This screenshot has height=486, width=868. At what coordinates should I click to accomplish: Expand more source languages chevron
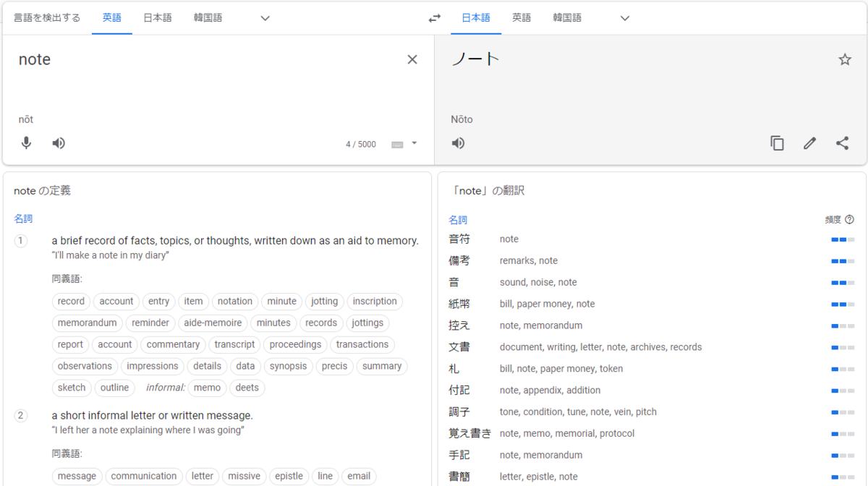[265, 18]
